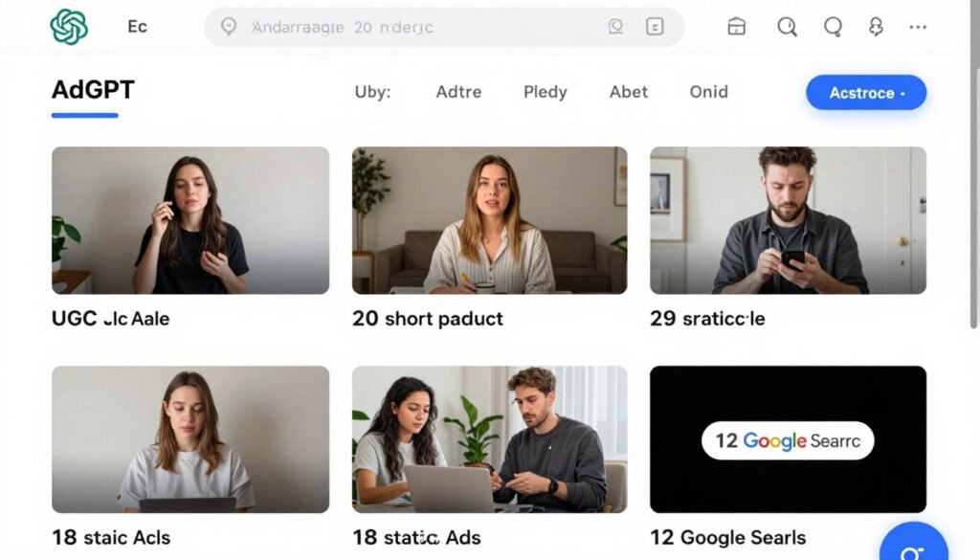Click the Uby: filter label
Viewport: 980px width, 560px height.
[x=372, y=92]
